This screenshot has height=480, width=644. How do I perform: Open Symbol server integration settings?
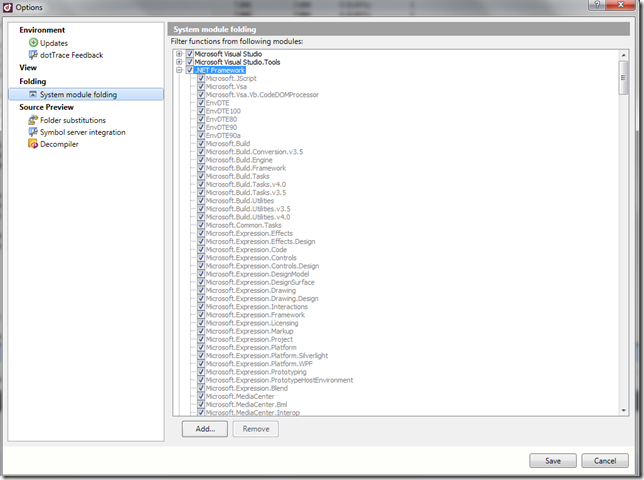[x=83, y=132]
